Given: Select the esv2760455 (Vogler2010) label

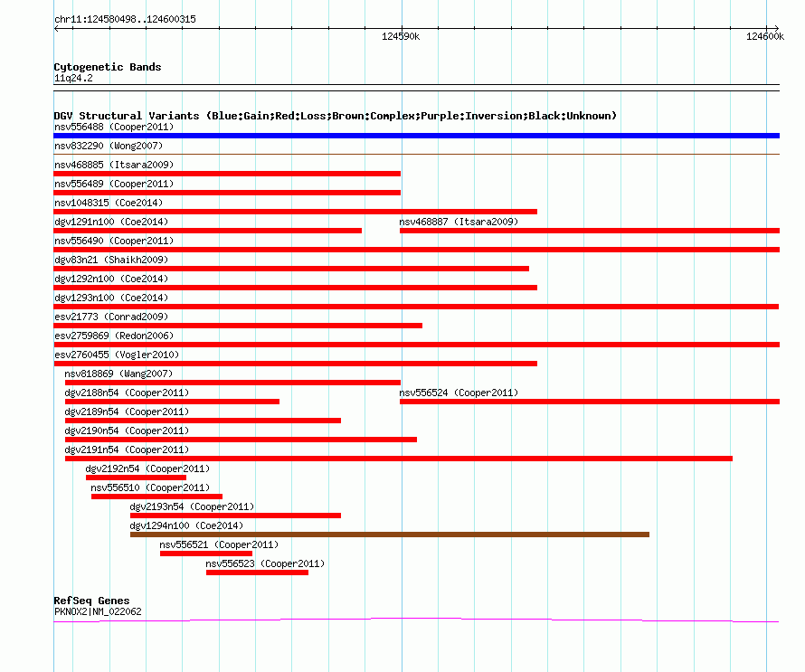Looking at the screenshot, I should tap(117, 355).
